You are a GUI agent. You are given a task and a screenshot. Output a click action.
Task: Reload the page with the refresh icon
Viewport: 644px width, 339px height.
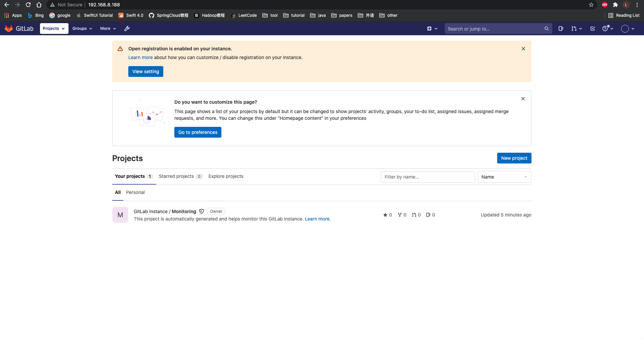point(28,5)
